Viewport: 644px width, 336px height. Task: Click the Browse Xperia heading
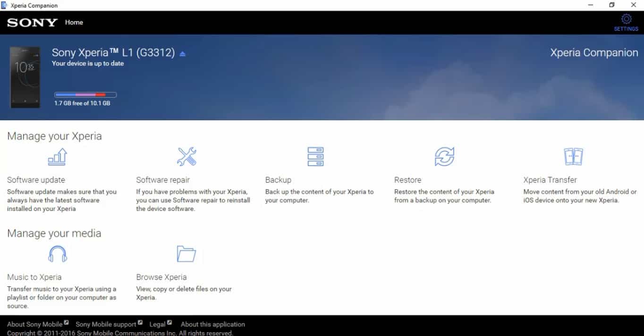pyautogui.click(x=161, y=277)
